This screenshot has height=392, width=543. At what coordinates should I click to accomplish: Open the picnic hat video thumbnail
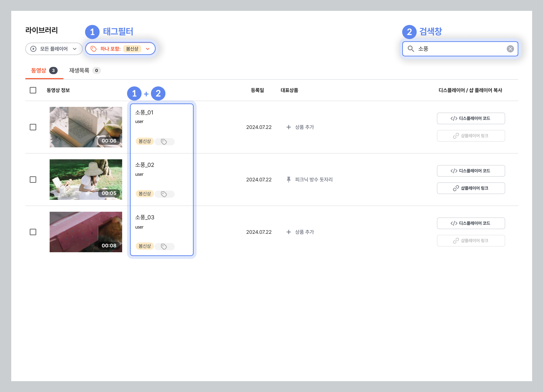[x=86, y=179]
